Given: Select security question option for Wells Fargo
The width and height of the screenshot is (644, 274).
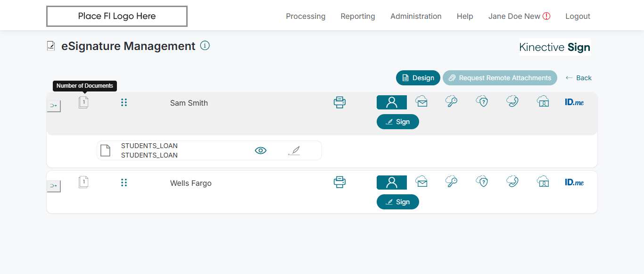Looking at the screenshot, I should coord(481,182).
